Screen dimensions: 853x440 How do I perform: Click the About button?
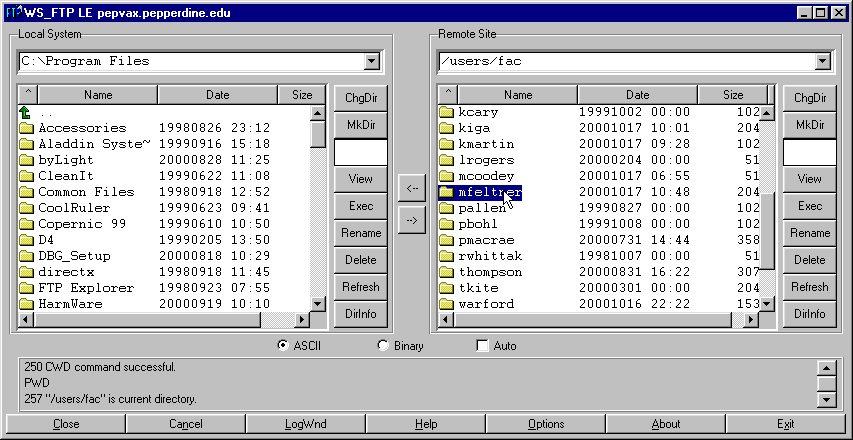[666, 424]
